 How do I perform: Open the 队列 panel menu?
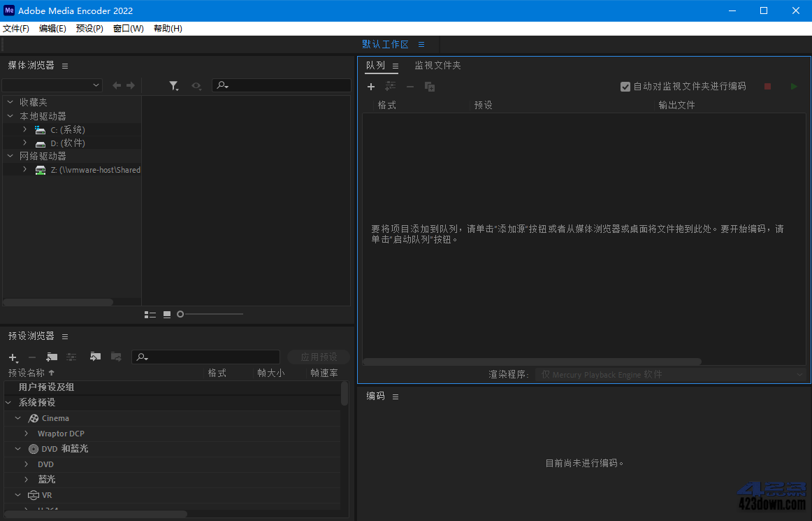395,65
